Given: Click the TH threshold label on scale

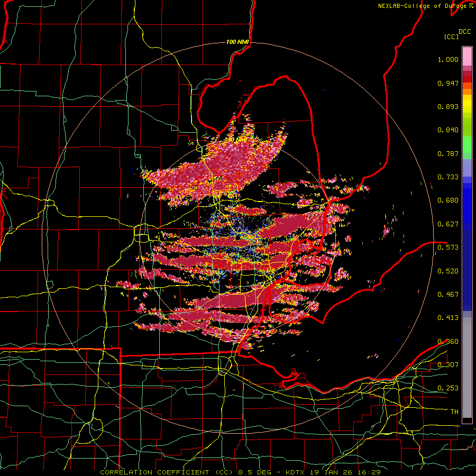Looking at the screenshot, I should [454, 412].
